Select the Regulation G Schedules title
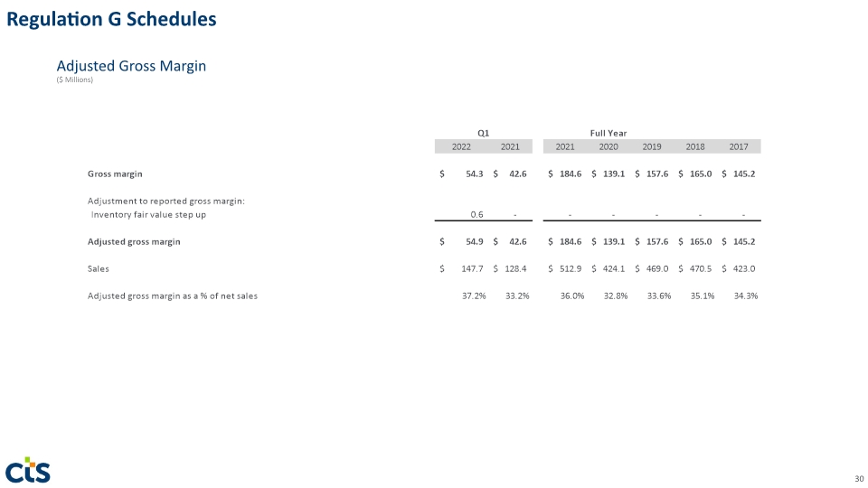Image resolution: width=868 pixels, height=488 pixels. pyautogui.click(x=111, y=19)
